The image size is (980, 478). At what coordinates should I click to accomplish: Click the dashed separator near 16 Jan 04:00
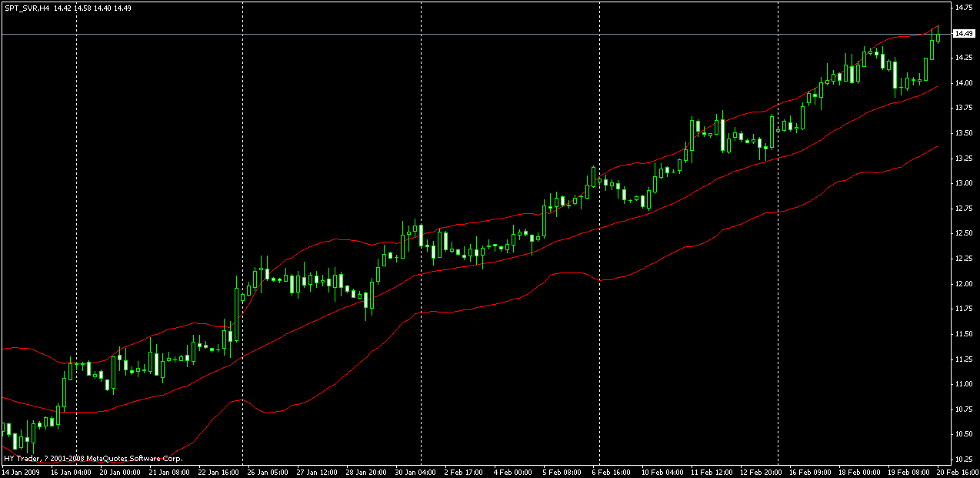point(75,231)
